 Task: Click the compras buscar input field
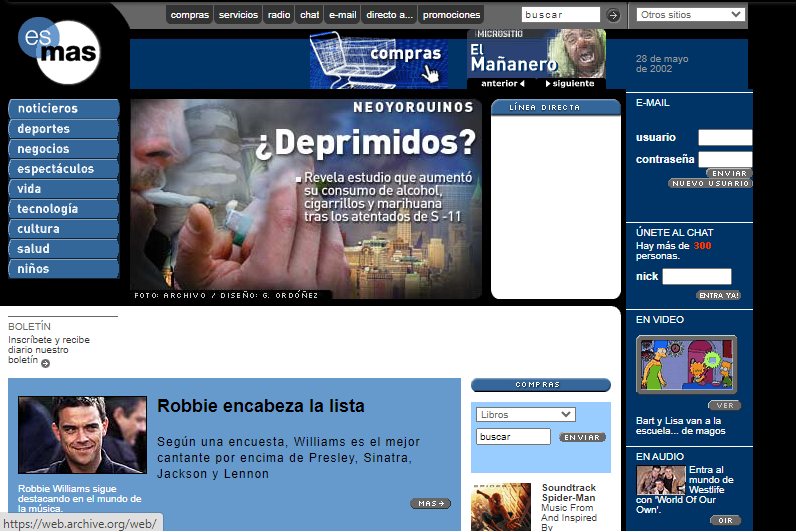[x=513, y=437]
